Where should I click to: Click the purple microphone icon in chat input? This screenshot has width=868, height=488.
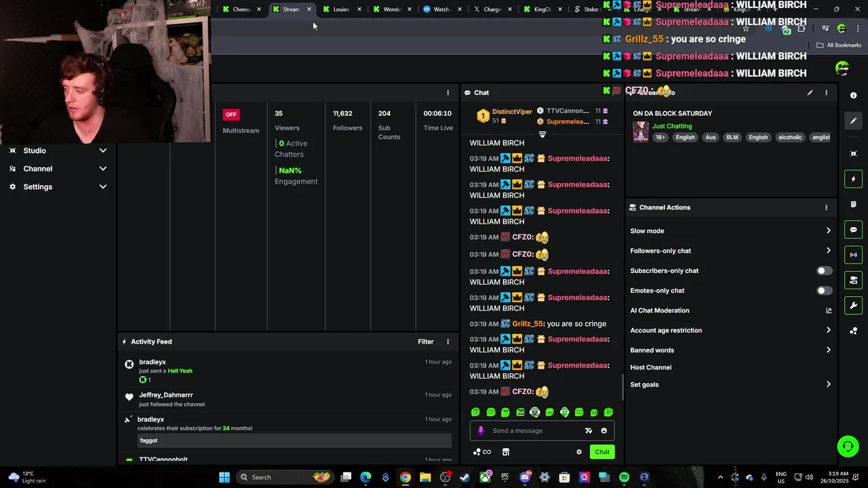coord(481,430)
